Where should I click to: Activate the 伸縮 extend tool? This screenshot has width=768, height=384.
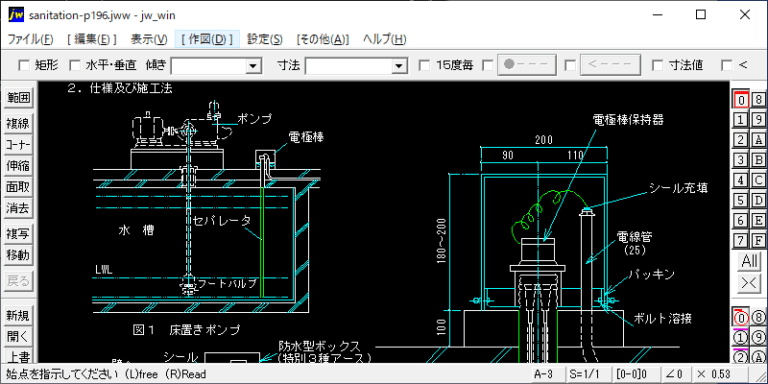(18, 166)
